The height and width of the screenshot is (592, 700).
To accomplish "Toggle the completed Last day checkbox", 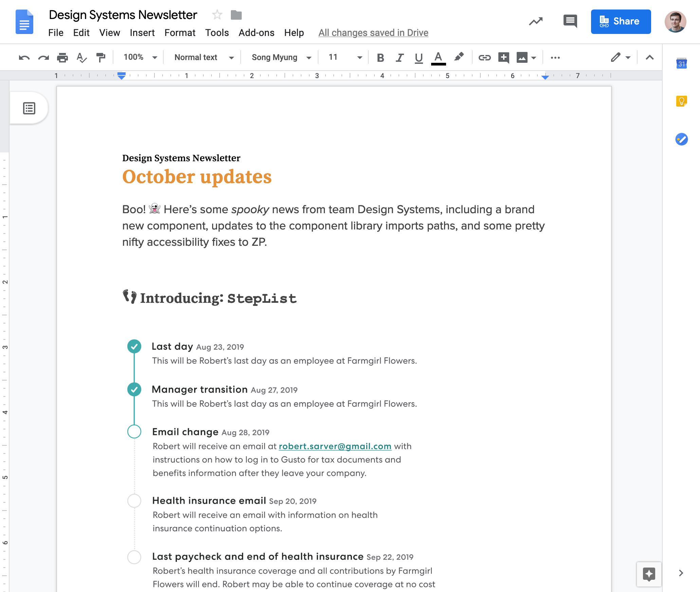I will pos(134,345).
